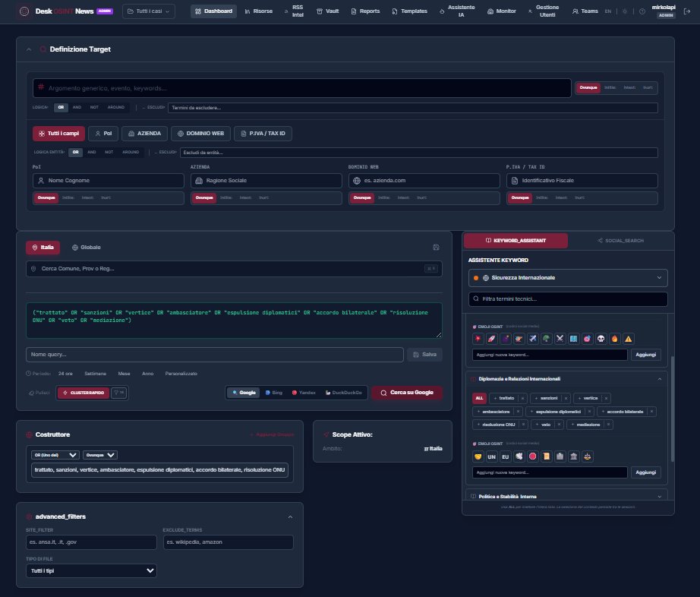Click the handshake emoji under Diplomazia

(478, 456)
